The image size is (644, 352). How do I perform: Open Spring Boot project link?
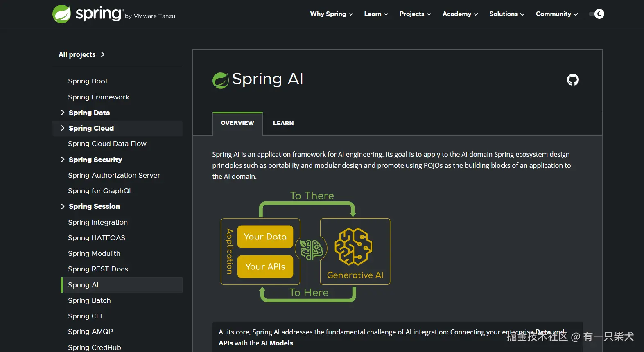pos(88,81)
